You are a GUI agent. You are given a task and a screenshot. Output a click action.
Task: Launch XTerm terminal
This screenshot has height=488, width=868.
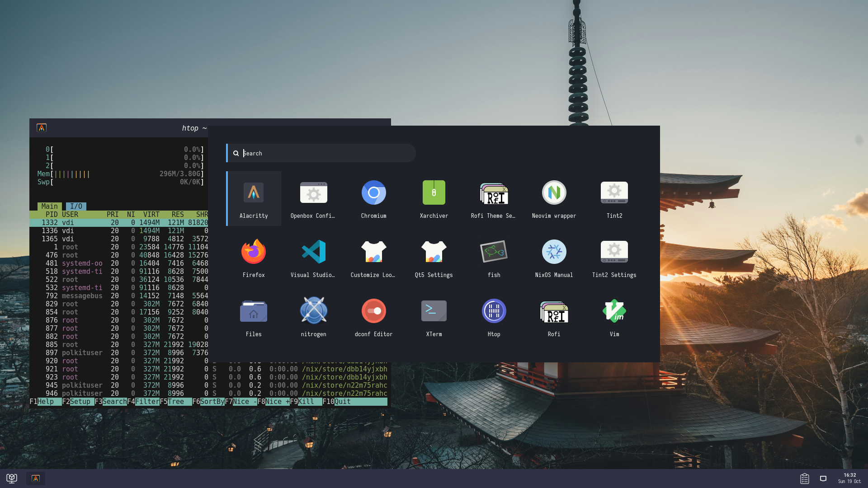coord(434,317)
